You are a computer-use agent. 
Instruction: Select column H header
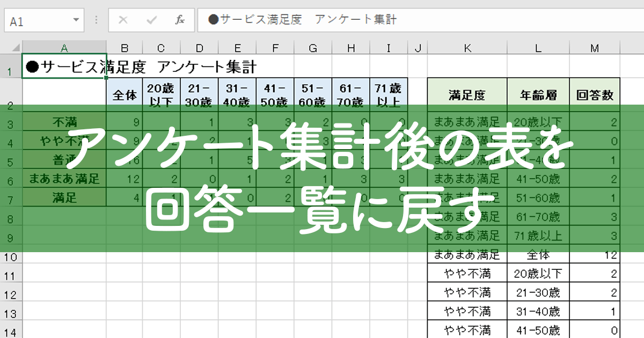(x=351, y=48)
